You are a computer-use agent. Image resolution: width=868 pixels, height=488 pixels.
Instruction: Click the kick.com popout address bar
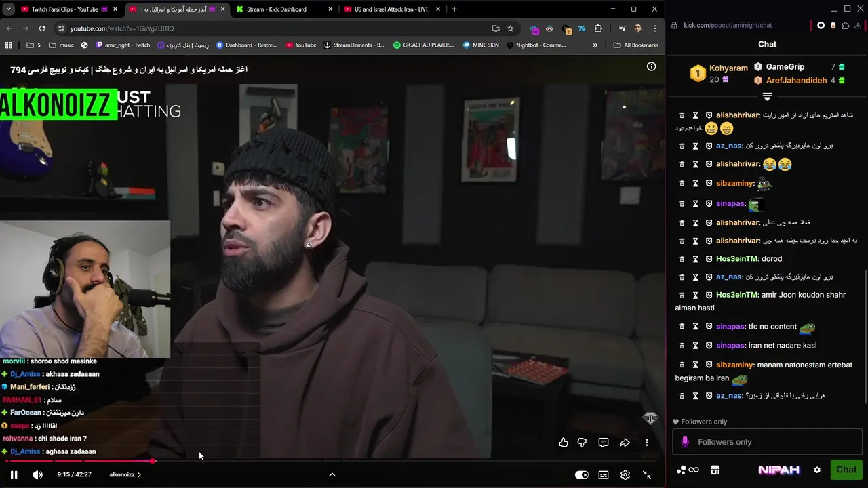pyautogui.click(x=727, y=25)
